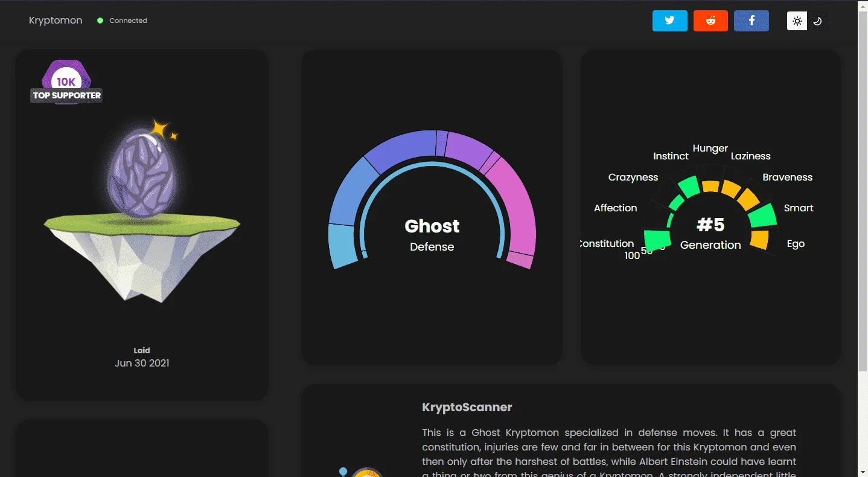Click the '#5' generation number
The image size is (868, 477).
point(710,225)
